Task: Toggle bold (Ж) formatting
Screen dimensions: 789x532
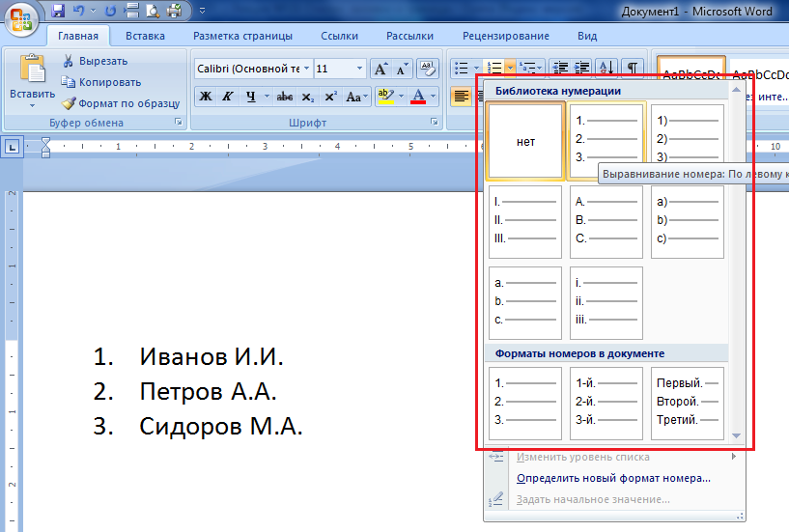Action: point(206,97)
